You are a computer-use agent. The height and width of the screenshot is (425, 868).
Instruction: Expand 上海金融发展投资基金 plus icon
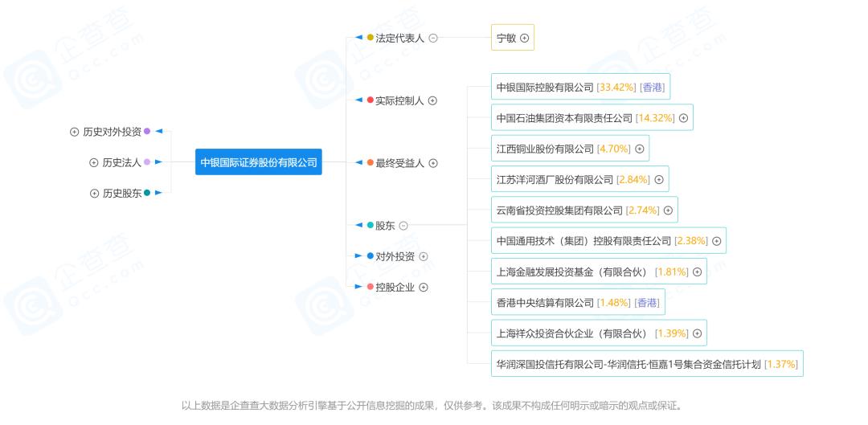[x=697, y=272]
